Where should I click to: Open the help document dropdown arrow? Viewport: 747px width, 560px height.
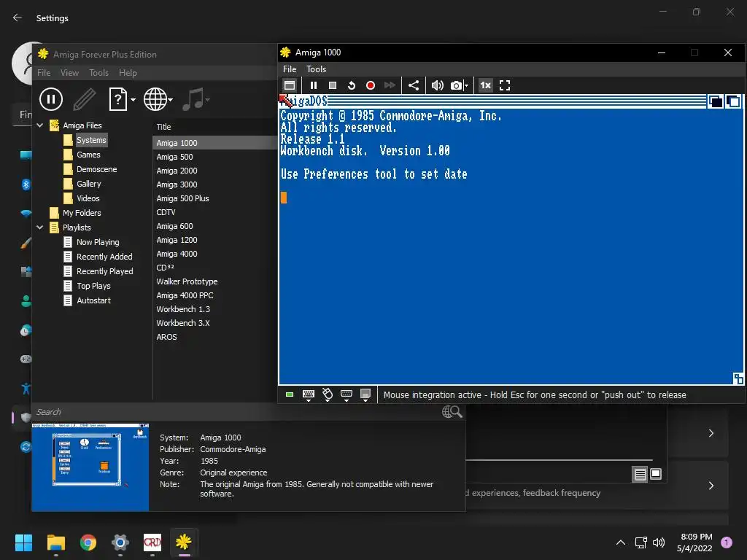pyautogui.click(x=133, y=99)
